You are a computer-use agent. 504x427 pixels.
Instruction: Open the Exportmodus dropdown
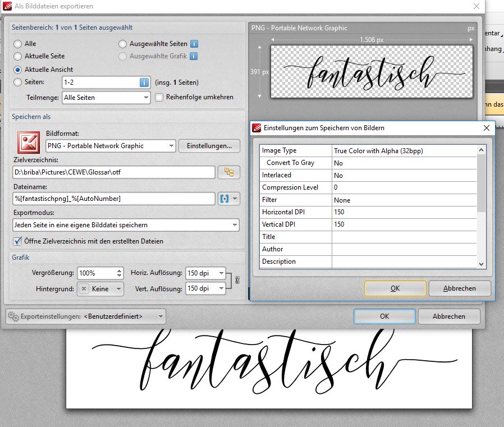(x=126, y=225)
